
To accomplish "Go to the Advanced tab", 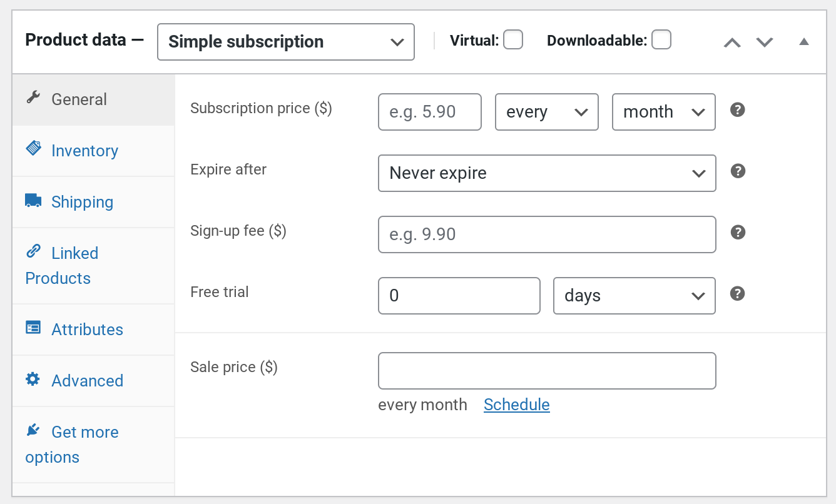I will (87, 380).
